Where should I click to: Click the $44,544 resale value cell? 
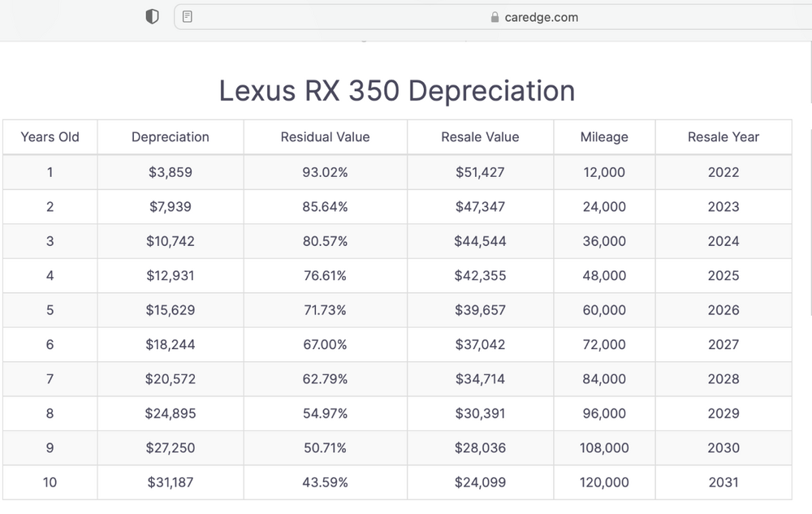coord(480,241)
